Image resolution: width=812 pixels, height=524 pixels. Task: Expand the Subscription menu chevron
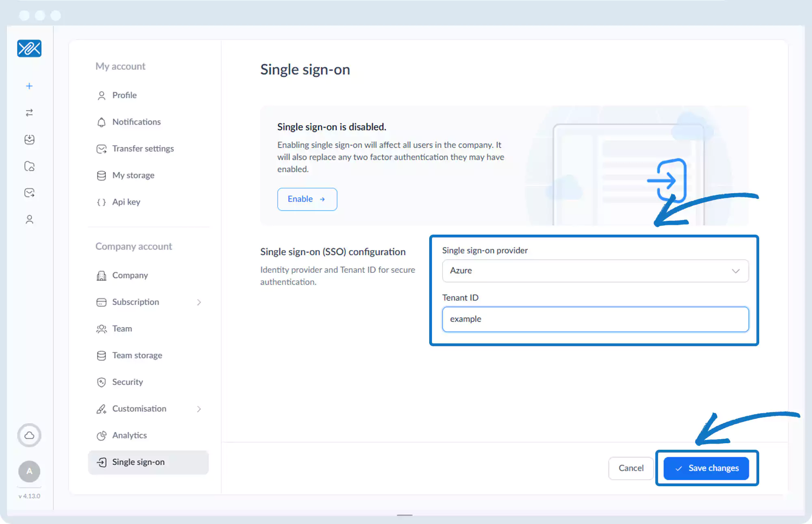point(199,302)
